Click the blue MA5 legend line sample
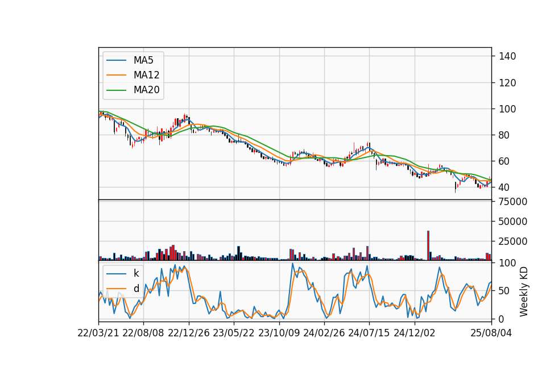Viewport: 546px width, 392px height. click(x=116, y=60)
